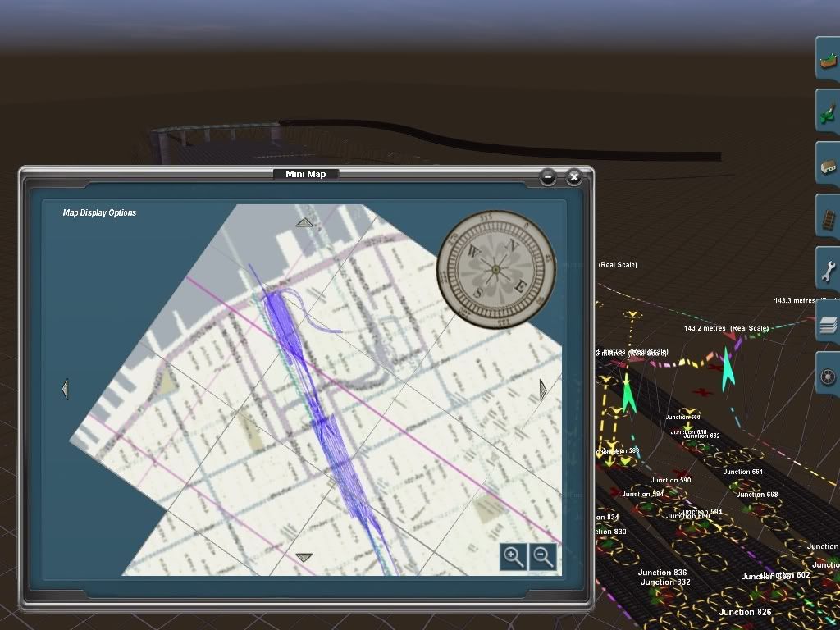Open the Paint textures tools tab
The image size is (840, 630).
pos(829,112)
